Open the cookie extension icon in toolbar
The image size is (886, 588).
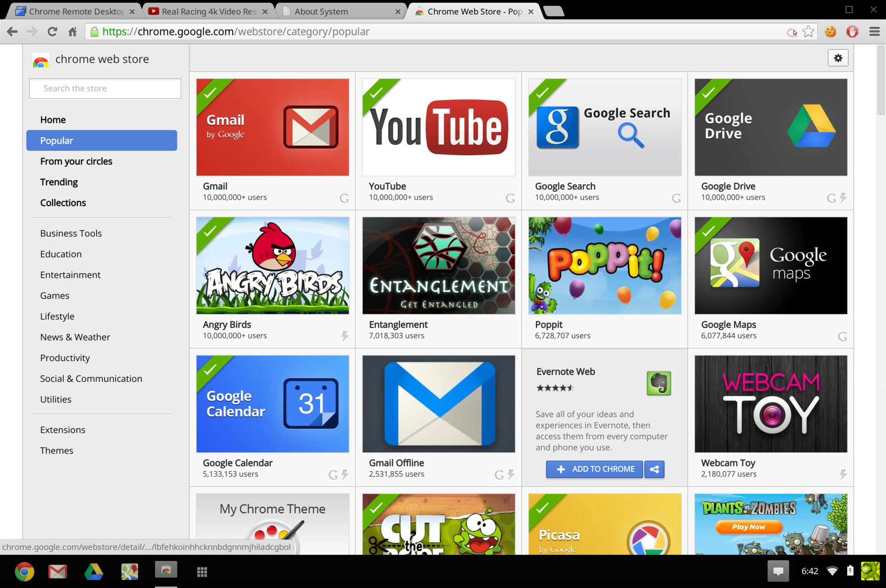pos(830,32)
